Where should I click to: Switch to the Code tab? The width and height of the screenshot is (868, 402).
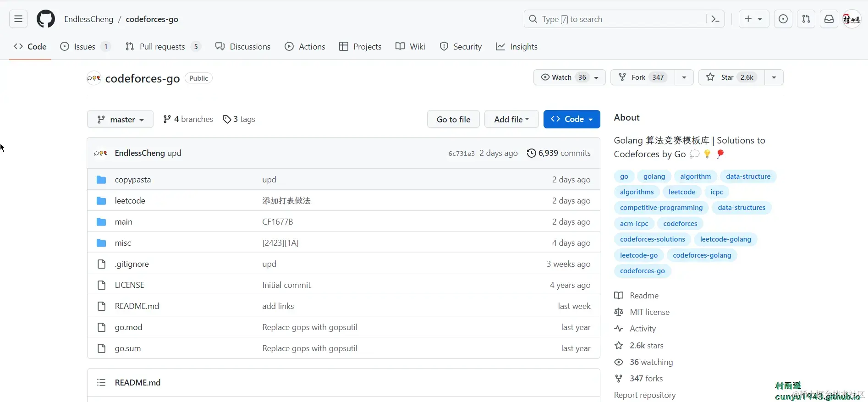(30, 47)
